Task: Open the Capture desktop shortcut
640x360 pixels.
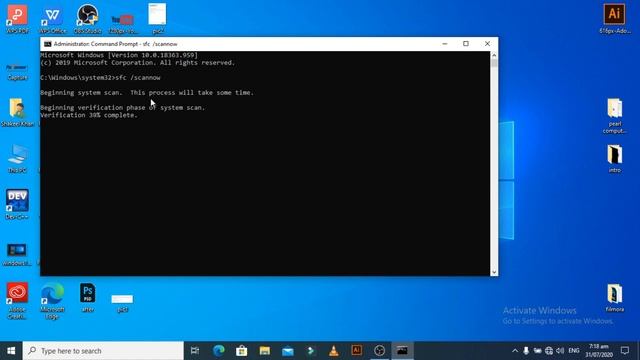Action: [x=17, y=72]
